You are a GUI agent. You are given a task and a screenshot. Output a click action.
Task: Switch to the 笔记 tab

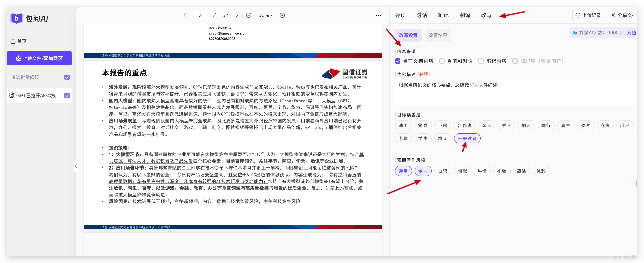tap(443, 15)
